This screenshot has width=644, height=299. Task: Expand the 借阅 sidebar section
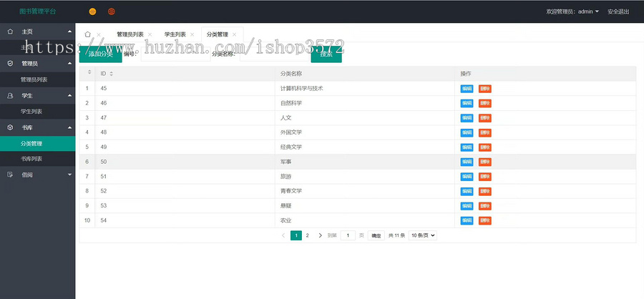click(69, 175)
